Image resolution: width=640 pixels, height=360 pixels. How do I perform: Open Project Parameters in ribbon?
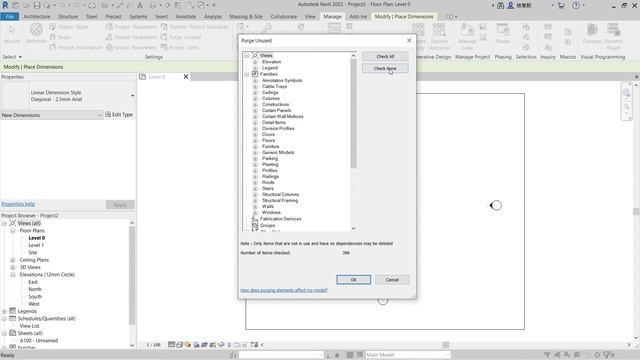point(131,27)
